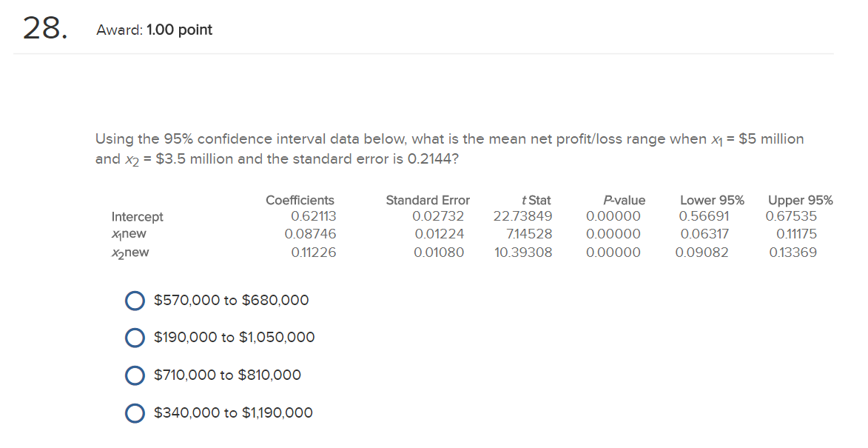Choose the $190,000 to $1,050,000 radio option
868x448 pixels.
click(x=135, y=338)
